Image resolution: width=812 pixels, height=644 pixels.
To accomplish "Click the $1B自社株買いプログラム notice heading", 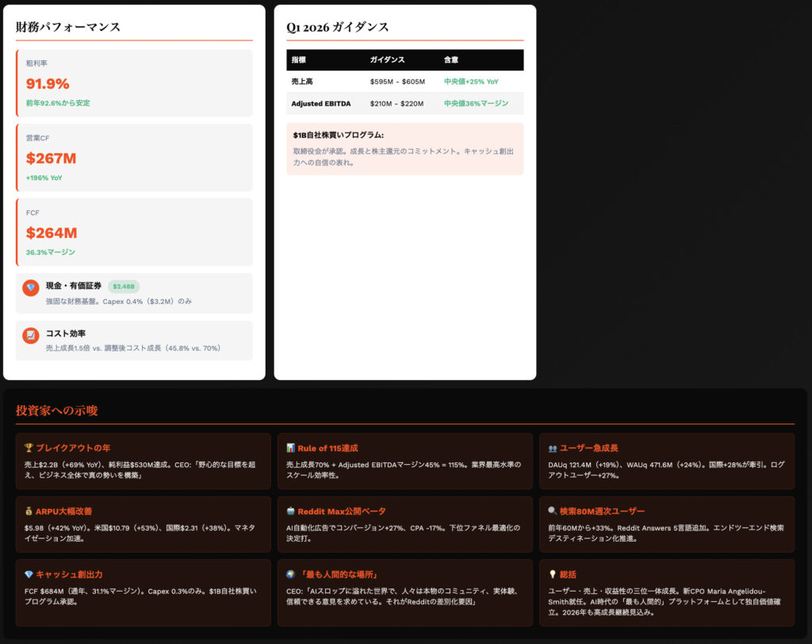I will (338, 136).
